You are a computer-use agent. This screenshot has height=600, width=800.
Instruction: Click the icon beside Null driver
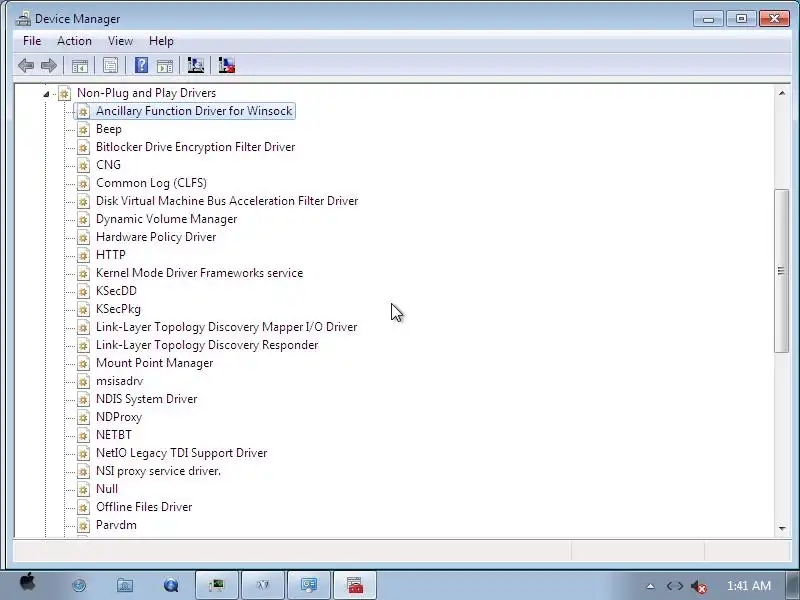pos(83,489)
